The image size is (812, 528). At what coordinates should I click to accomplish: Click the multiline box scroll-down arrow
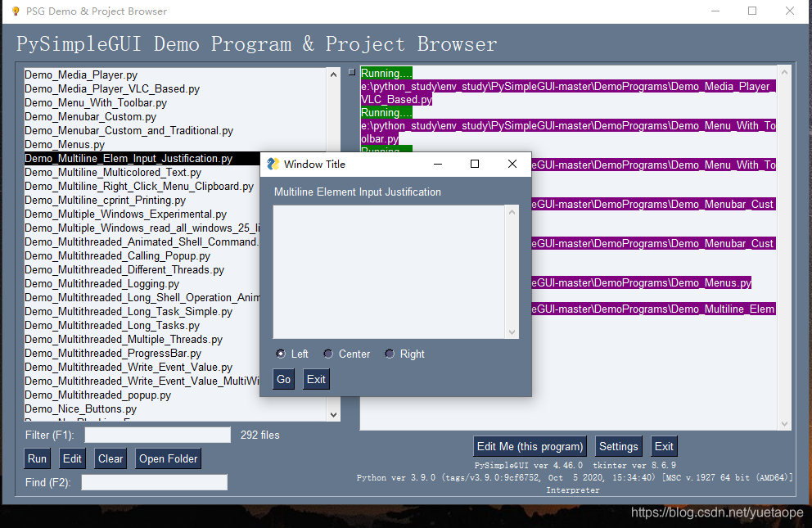[x=512, y=332]
